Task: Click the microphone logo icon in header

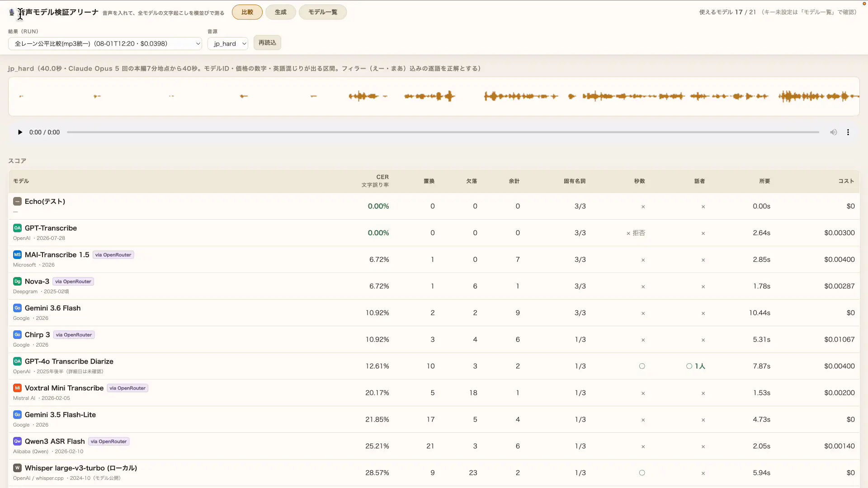Action: click(x=12, y=12)
